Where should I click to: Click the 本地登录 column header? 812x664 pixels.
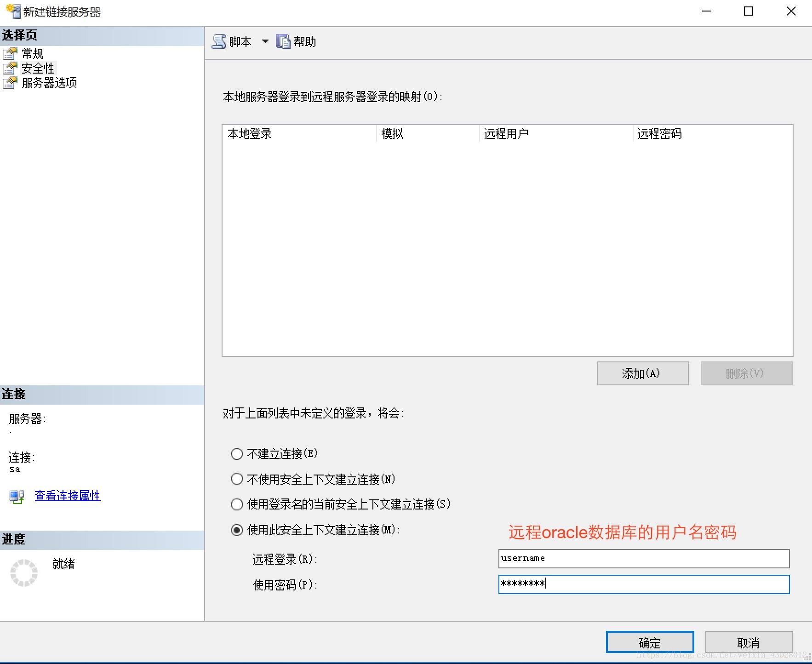click(299, 134)
